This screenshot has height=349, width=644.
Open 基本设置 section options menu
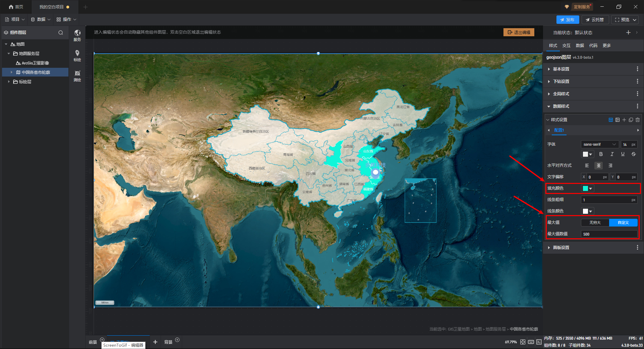(x=637, y=69)
